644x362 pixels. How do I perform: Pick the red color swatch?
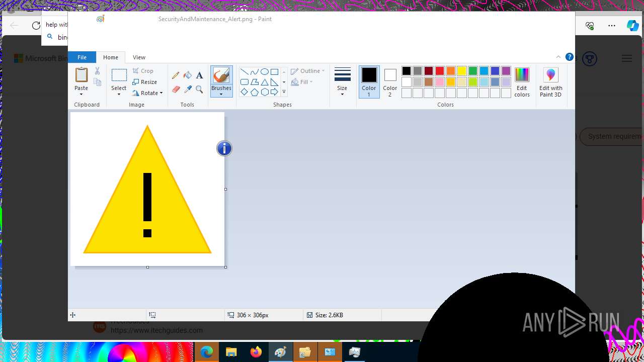point(440,71)
